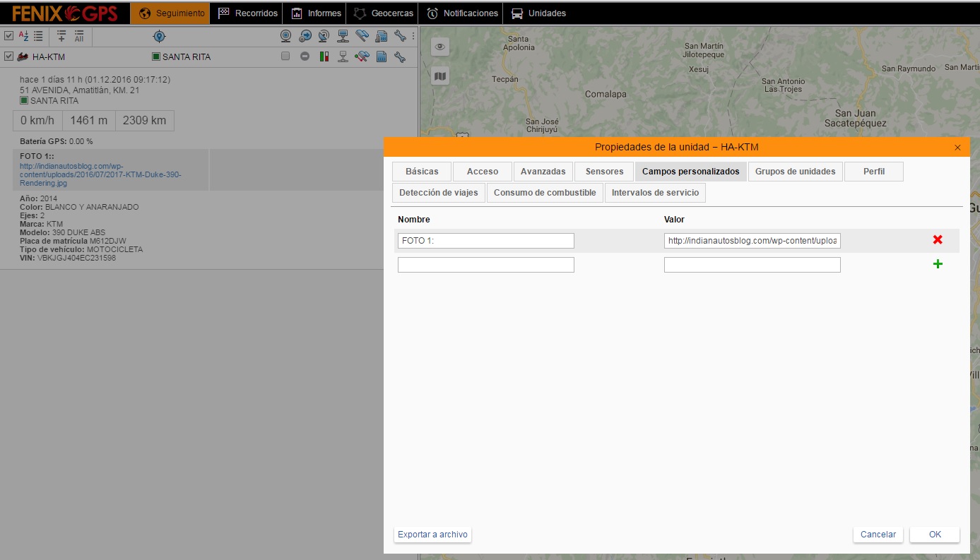
Task: Click the A-Z sort icon in unit list
Action: coord(23,36)
